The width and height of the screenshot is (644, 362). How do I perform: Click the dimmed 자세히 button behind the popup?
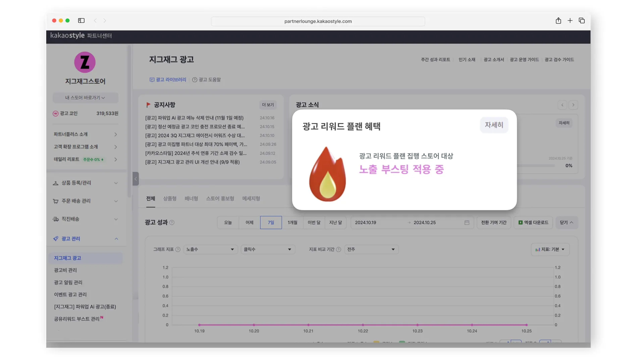tap(564, 123)
